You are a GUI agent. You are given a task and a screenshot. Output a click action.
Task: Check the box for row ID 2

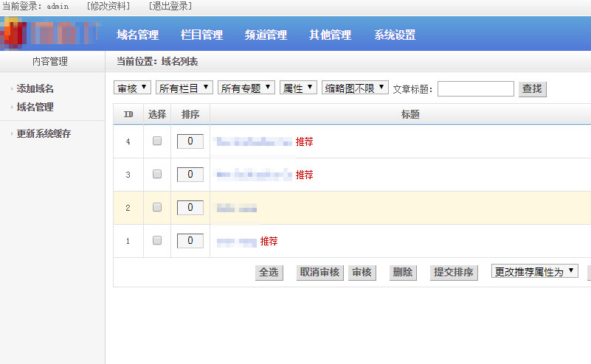click(157, 208)
